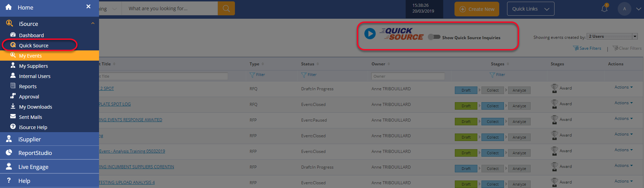Viewport: 644px width, 188px height.
Task: Collapse the iSource menu section
Action: (x=93, y=23)
